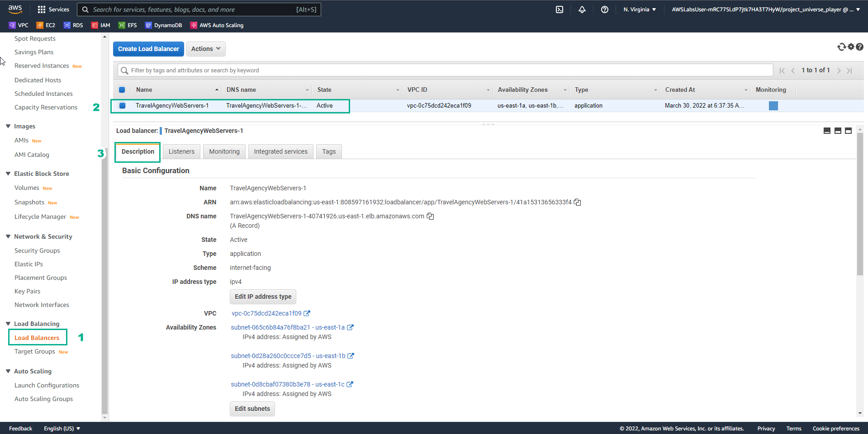
Task: Open the N. Virginia region selector
Action: click(640, 9)
